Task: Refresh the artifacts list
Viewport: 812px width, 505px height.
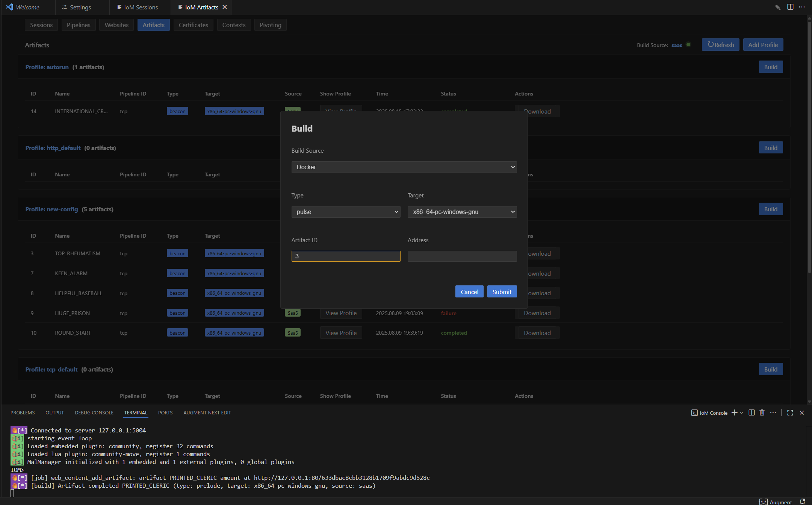Action: pyautogui.click(x=720, y=44)
